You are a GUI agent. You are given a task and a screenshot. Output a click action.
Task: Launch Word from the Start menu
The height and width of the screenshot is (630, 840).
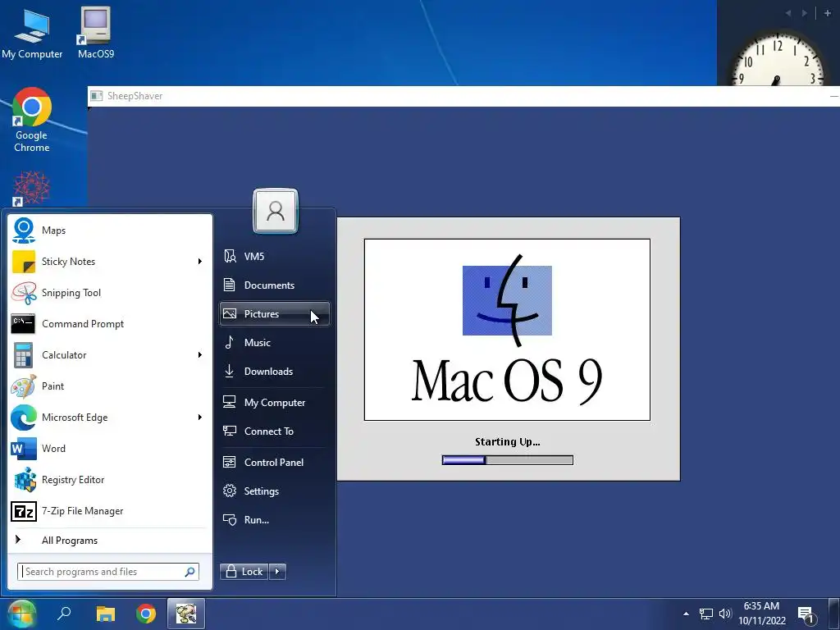tap(110, 449)
